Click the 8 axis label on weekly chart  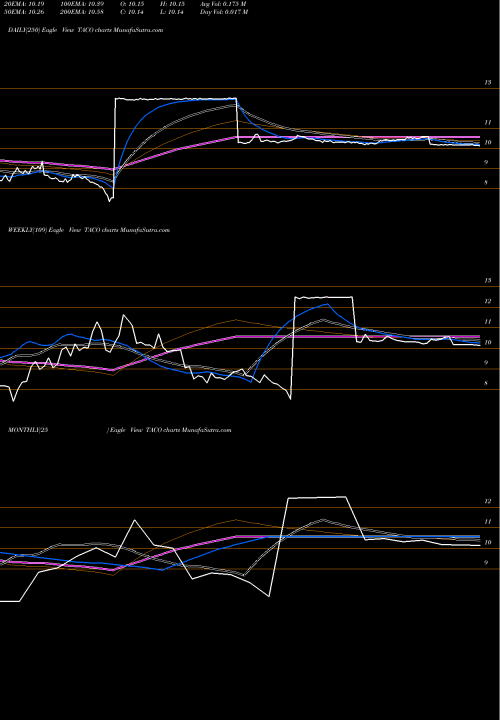486,383
